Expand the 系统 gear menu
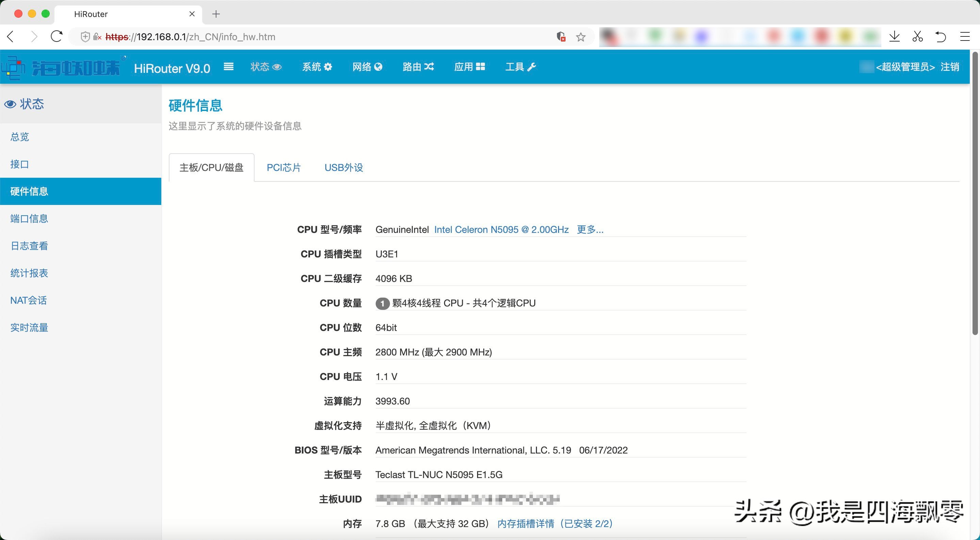 [317, 67]
